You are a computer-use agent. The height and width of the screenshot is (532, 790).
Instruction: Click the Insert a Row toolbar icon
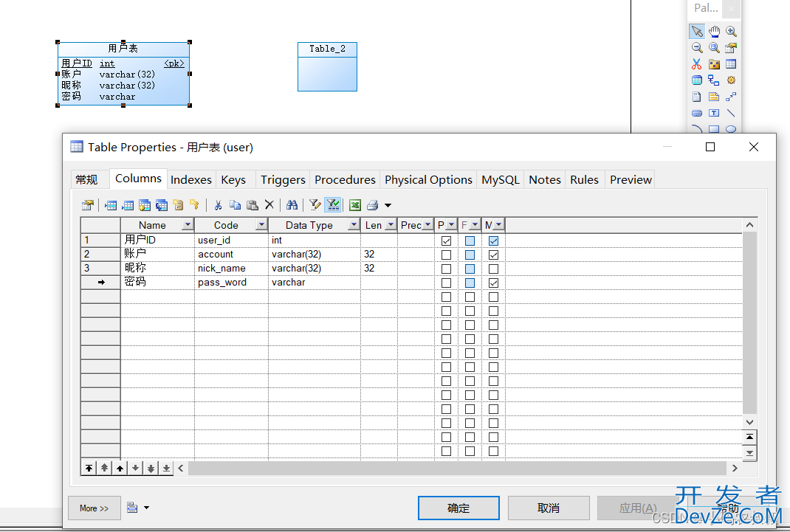tap(111, 205)
